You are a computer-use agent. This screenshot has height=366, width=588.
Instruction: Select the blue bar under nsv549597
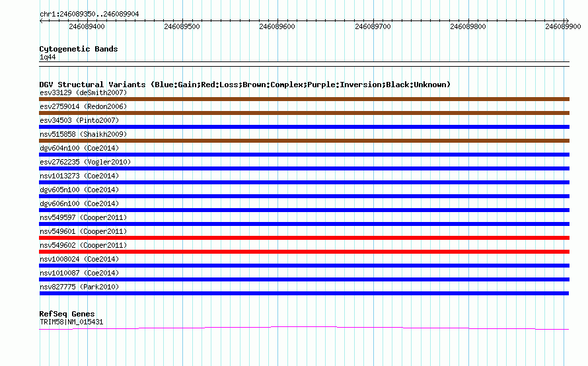[304, 224]
